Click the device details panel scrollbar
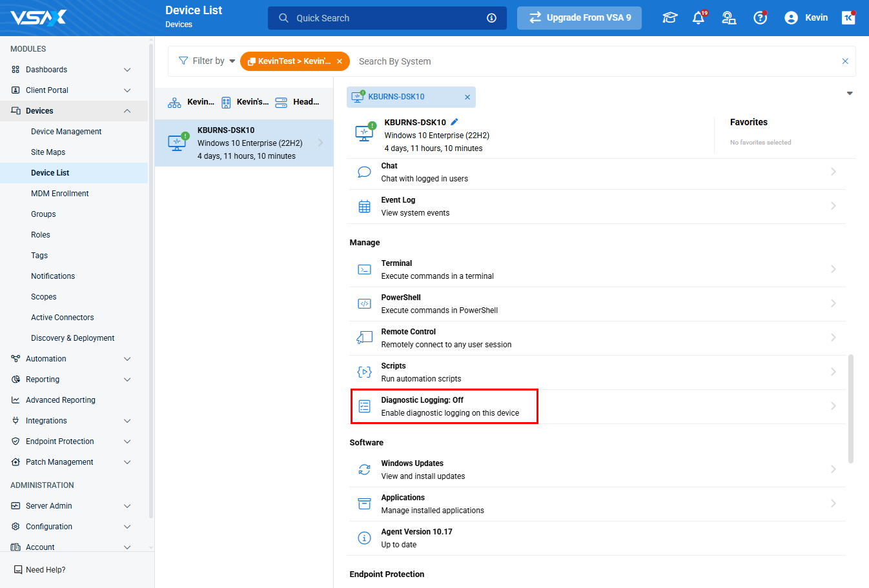The height and width of the screenshot is (588, 869). pos(851,409)
